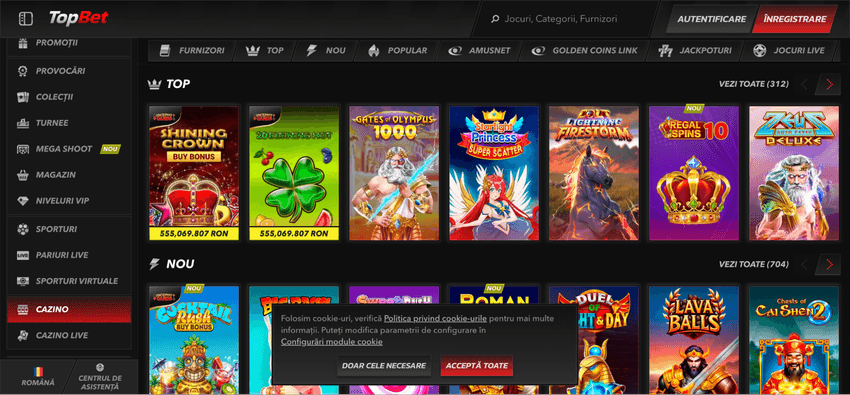The height and width of the screenshot is (395, 850).
Task: Click the Magazin basket icon
Action: (22, 175)
